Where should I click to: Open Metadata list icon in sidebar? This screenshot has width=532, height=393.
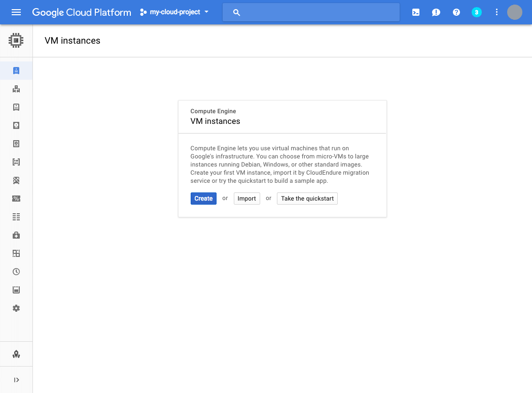click(x=16, y=217)
